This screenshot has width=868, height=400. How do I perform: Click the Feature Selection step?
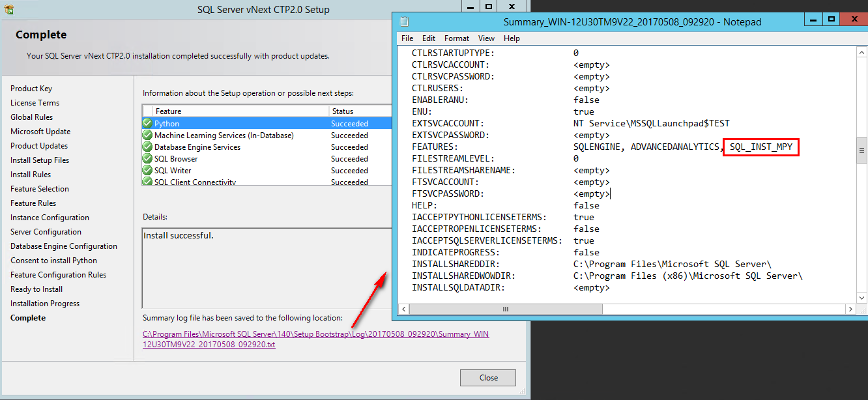pos(40,189)
